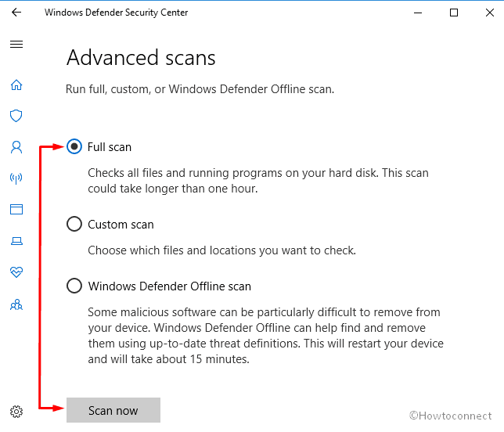Viewport: 504px width, 432px height.
Task: Select the Custom scan radio button
Action: [74, 224]
